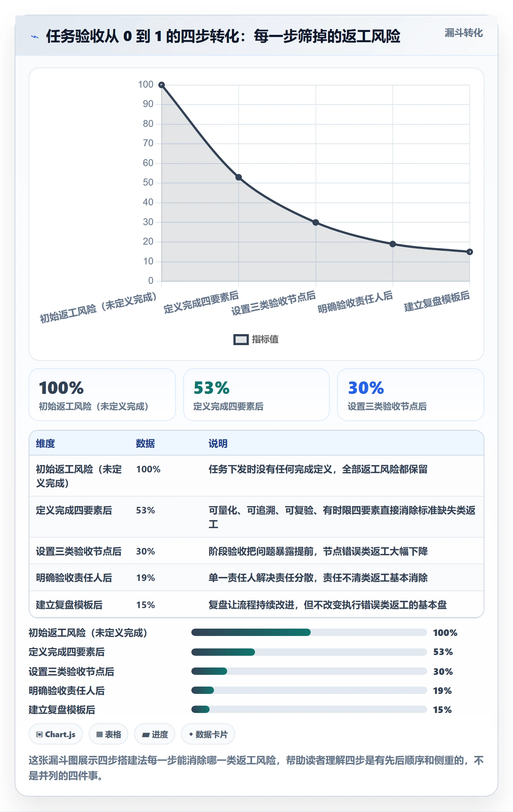This screenshot has height=812, width=513.
Task: Click the 说明 column header
Action: point(218,444)
